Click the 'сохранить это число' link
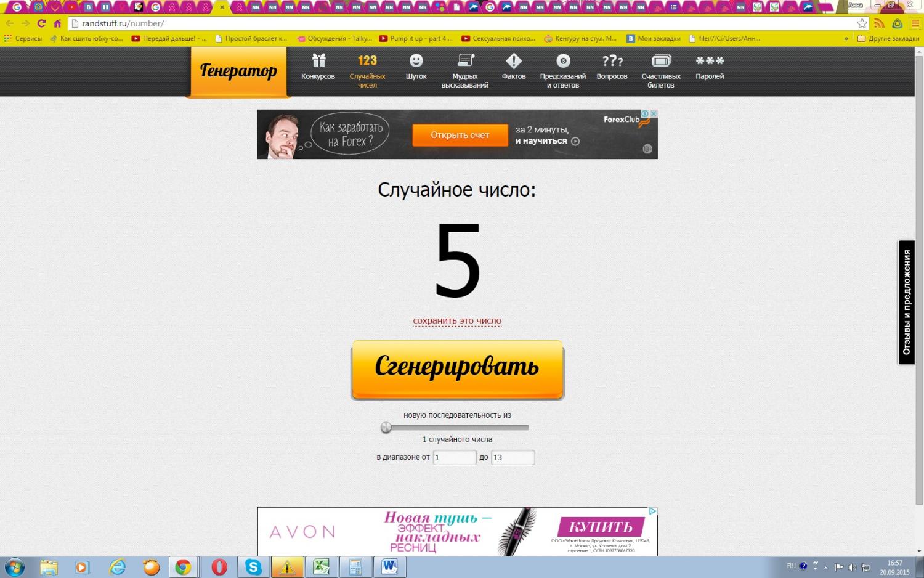Image resolution: width=924 pixels, height=578 pixels. tap(457, 321)
